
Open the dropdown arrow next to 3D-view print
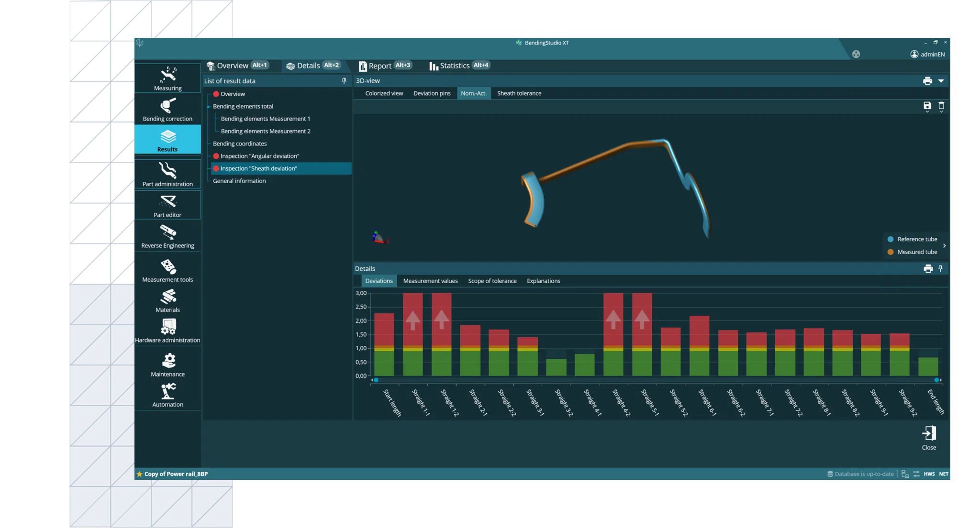941,81
